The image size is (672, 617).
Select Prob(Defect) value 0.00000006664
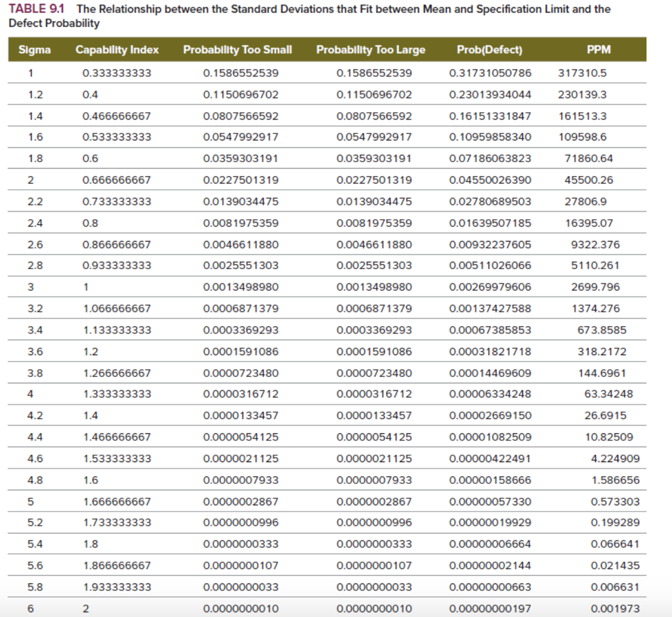(490, 544)
